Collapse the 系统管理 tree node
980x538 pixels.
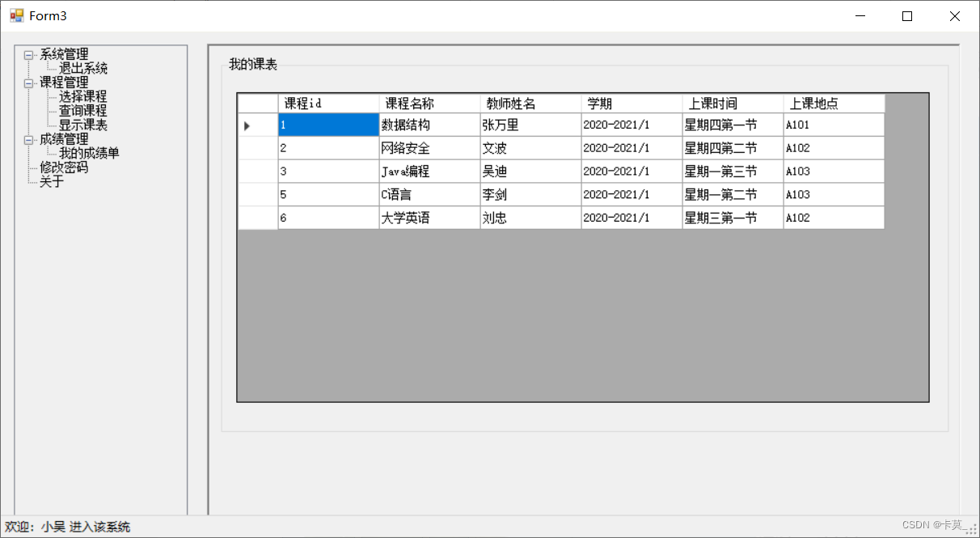31,53
